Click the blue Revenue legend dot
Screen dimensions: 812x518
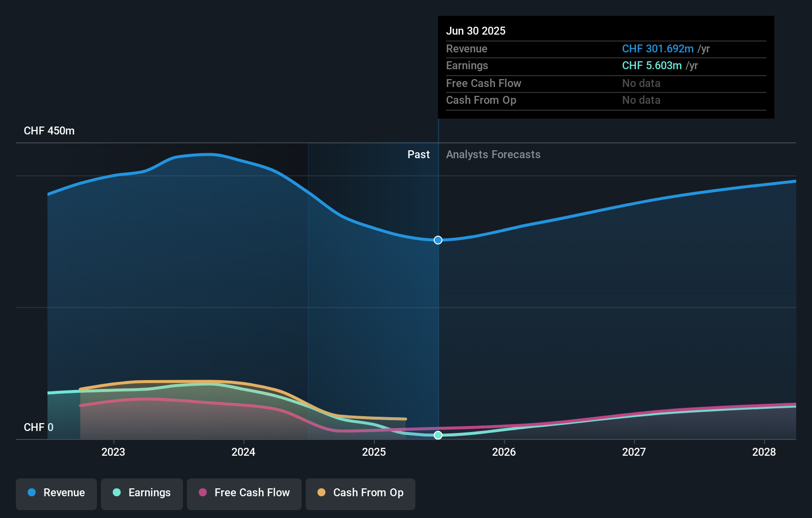pos(32,492)
